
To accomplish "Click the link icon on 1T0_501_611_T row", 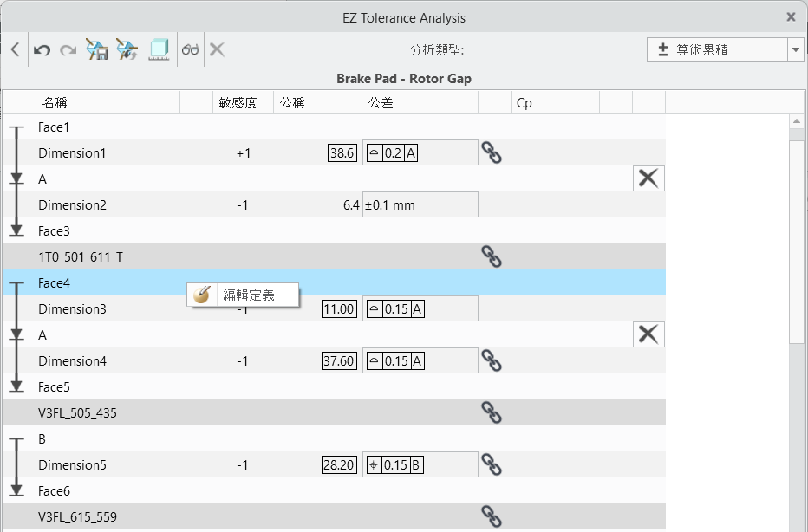I will [492, 256].
